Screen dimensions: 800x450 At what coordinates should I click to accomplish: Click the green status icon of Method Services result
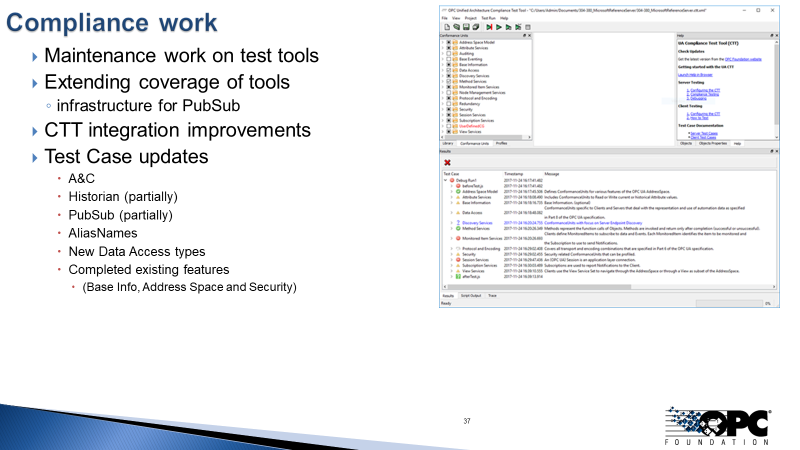[458, 229]
